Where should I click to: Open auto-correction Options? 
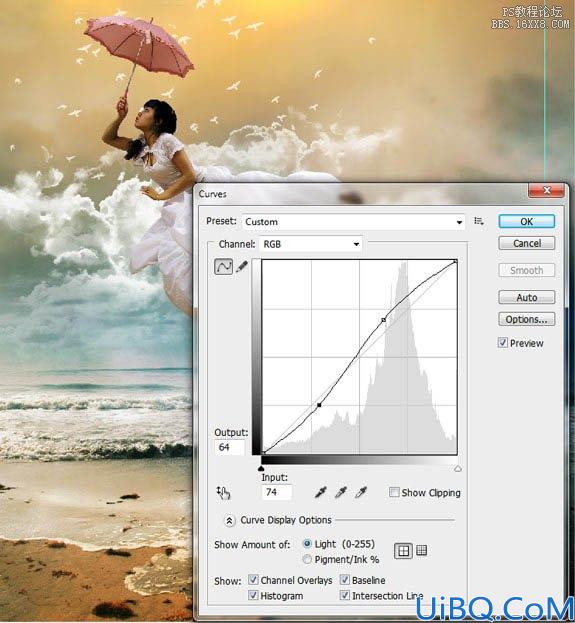[x=527, y=319]
